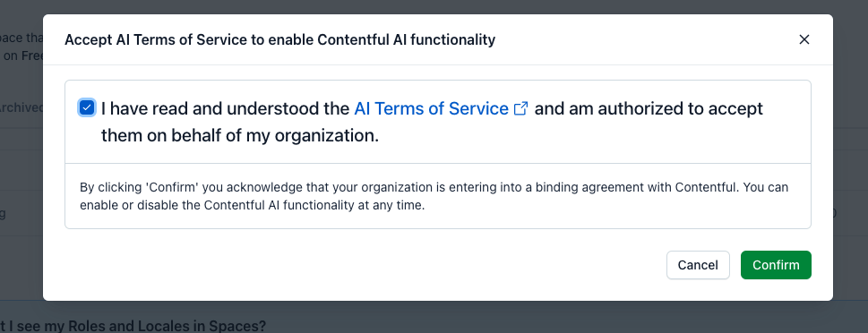Confirm the AI Terms of Service agreement
868x333 pixels.
[x=776, y=265]
